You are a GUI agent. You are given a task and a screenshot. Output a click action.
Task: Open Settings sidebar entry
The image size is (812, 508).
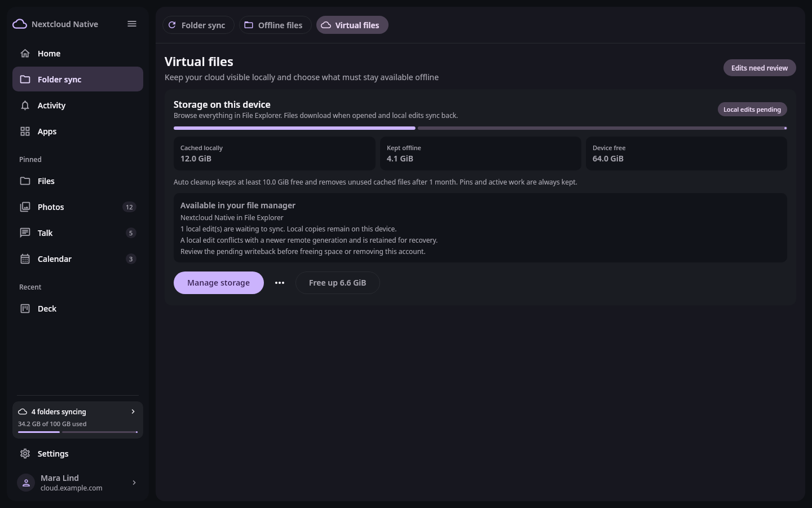click(x=78, y=454)
